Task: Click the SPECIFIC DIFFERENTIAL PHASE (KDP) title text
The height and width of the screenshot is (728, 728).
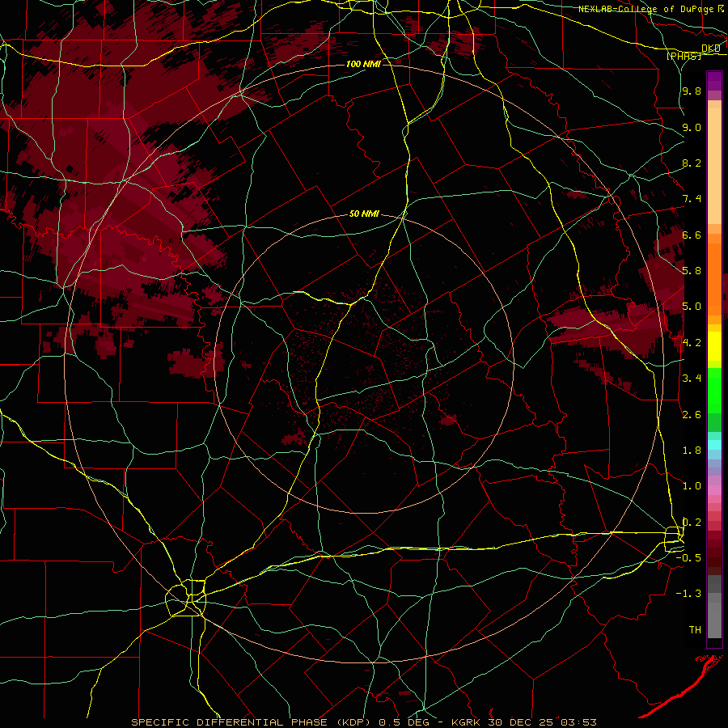Action: pos(251,722)
